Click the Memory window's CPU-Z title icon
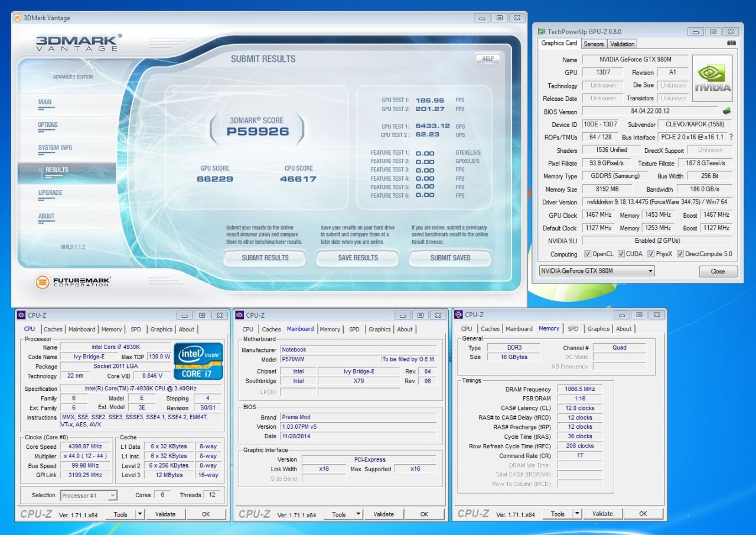 click(x=458, y=315)
